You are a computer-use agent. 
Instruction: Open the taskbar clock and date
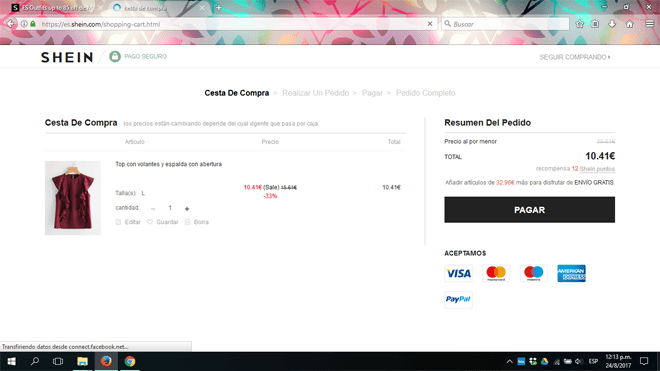[618, 361]
